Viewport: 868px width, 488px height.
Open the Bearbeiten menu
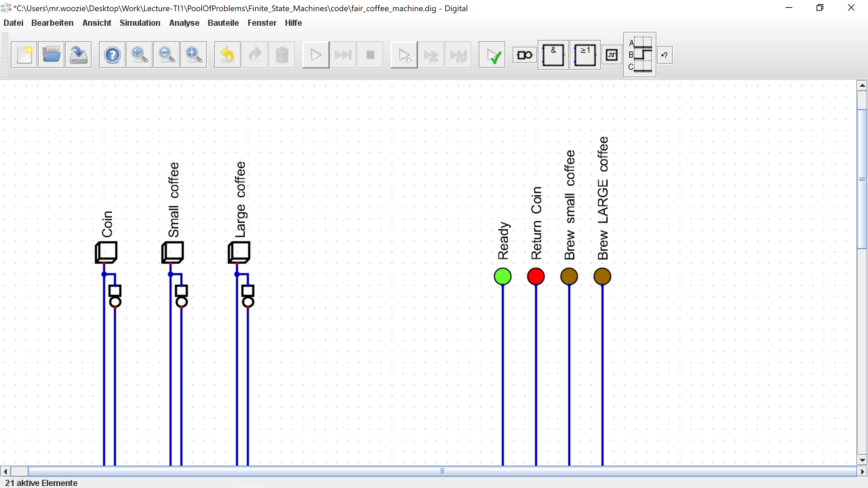[52, 23]
